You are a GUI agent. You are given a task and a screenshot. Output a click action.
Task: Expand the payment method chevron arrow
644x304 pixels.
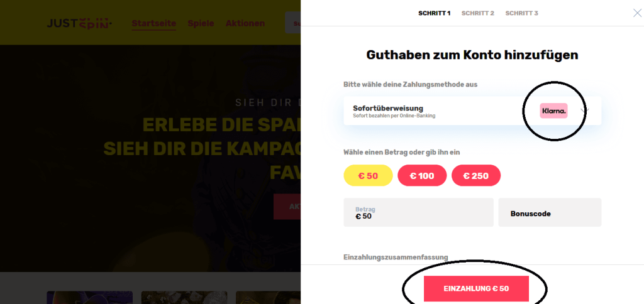coord(586,111)
